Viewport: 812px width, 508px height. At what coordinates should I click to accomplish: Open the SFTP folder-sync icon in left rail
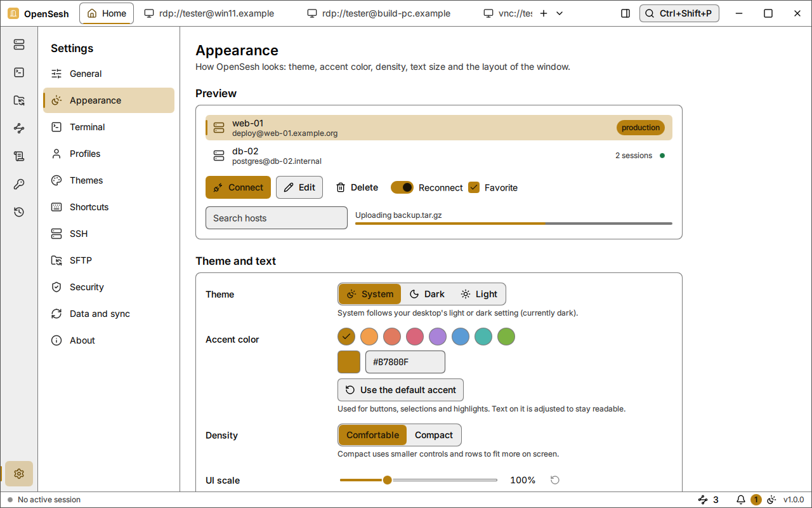pyautogui.click(x=19, y=100)
